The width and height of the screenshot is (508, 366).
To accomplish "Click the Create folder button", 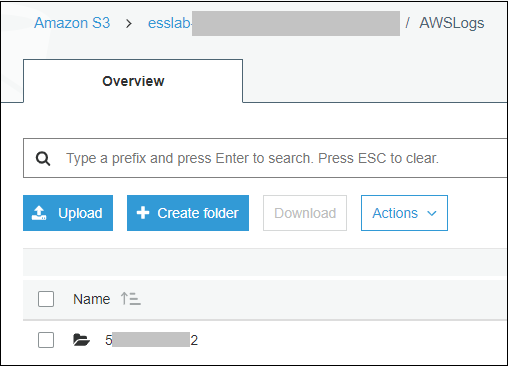I will click(188, 213).
